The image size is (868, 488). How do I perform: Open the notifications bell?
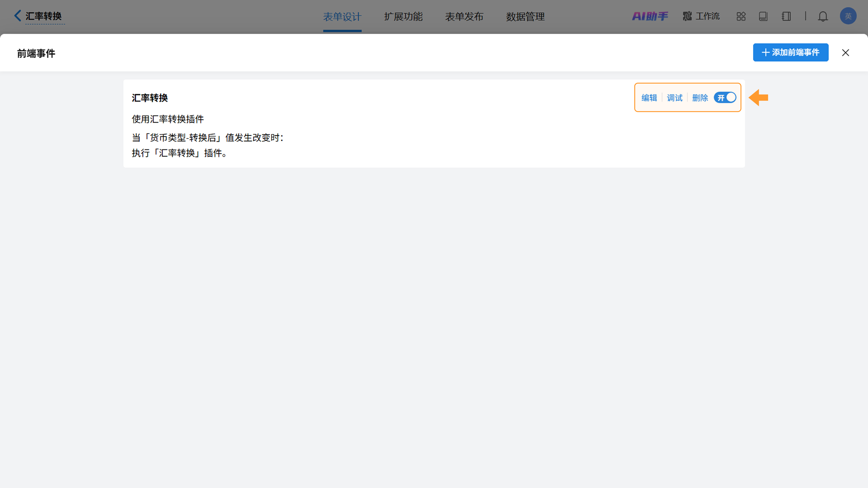coord(823,16)
